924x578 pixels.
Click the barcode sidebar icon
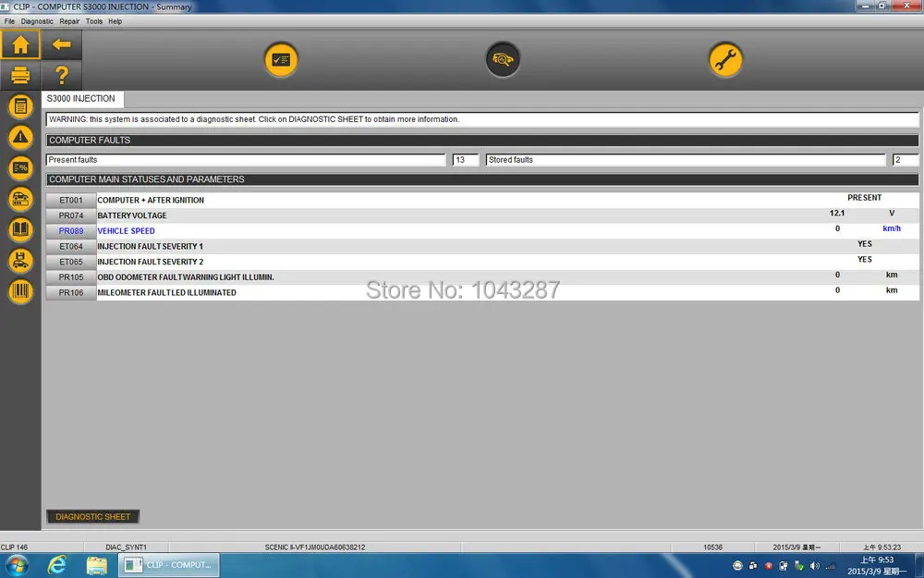click(20, 291)
